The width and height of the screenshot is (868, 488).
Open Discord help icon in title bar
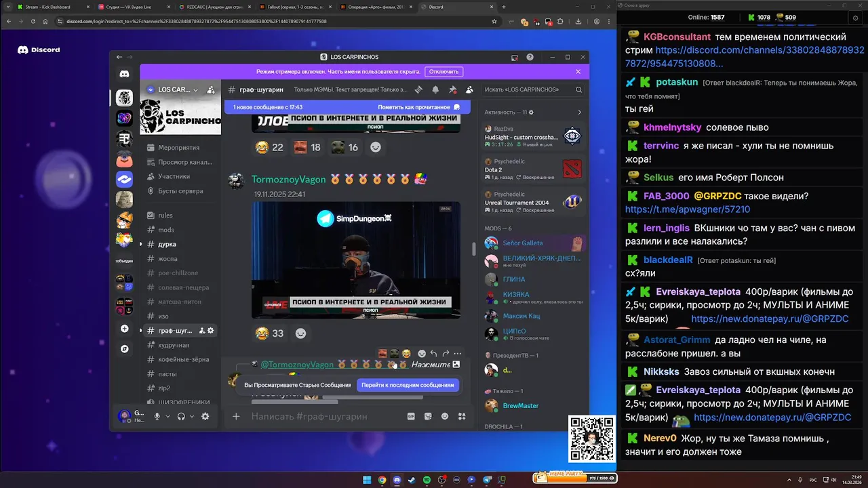click(530, 57)
